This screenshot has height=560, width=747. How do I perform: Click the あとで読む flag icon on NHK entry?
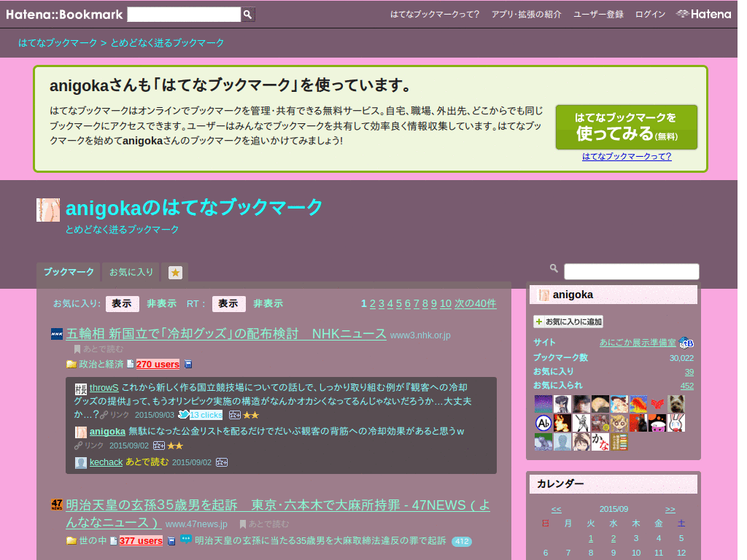(77, 349)
